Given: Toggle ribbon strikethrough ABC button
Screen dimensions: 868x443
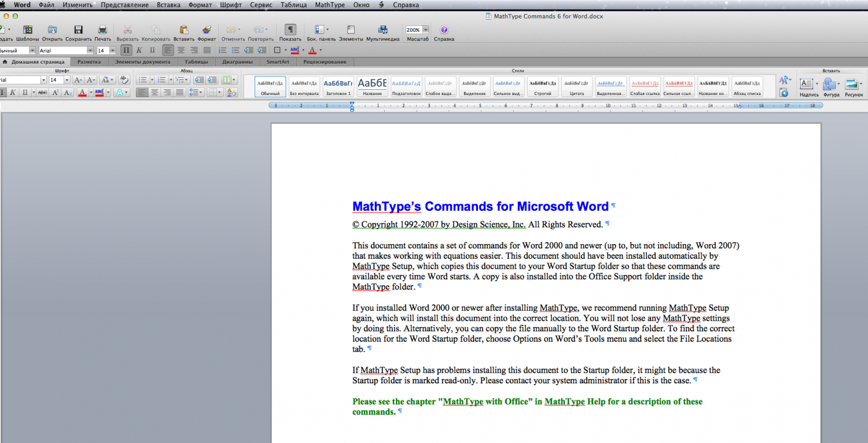Looking at the screenshot, I should (42, 93).
